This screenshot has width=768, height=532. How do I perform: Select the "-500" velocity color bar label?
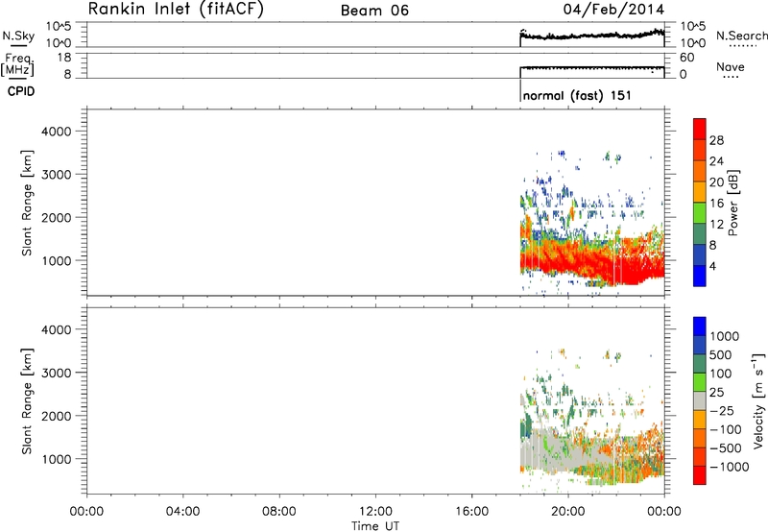coord(726,448)
